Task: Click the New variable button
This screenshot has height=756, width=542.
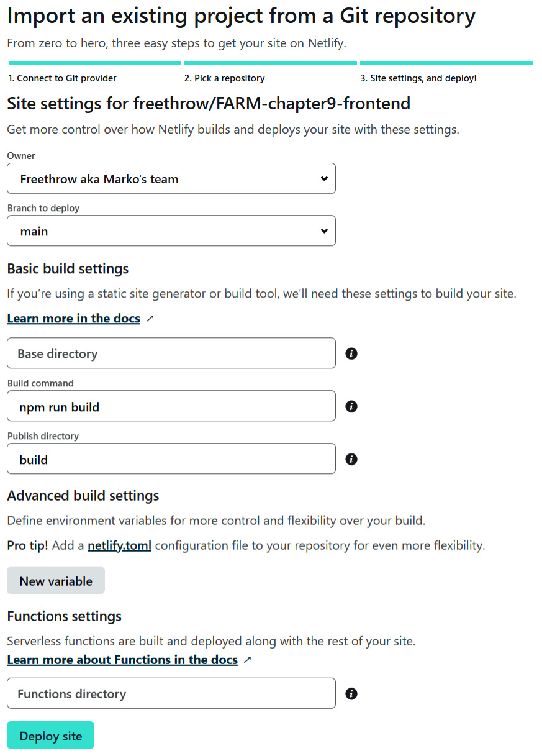Action: click(x=55, y=580)
